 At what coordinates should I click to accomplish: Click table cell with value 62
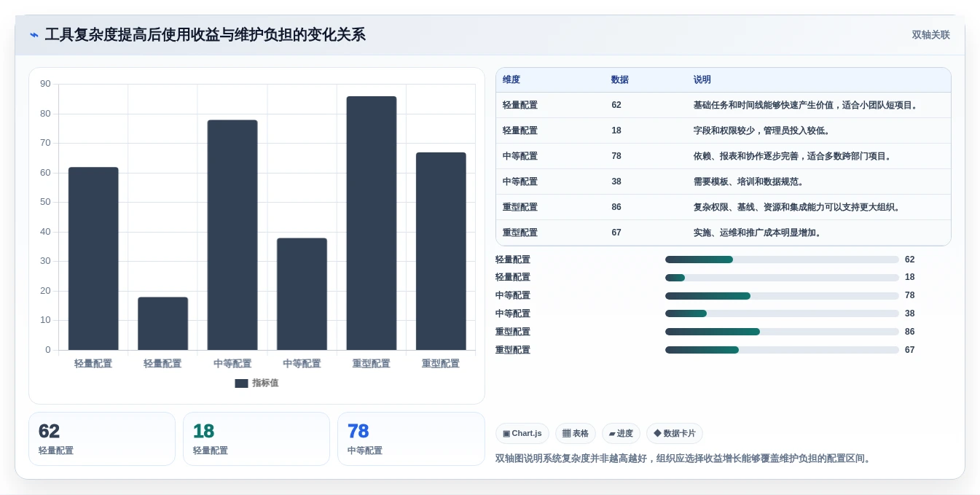pos(616,105)
